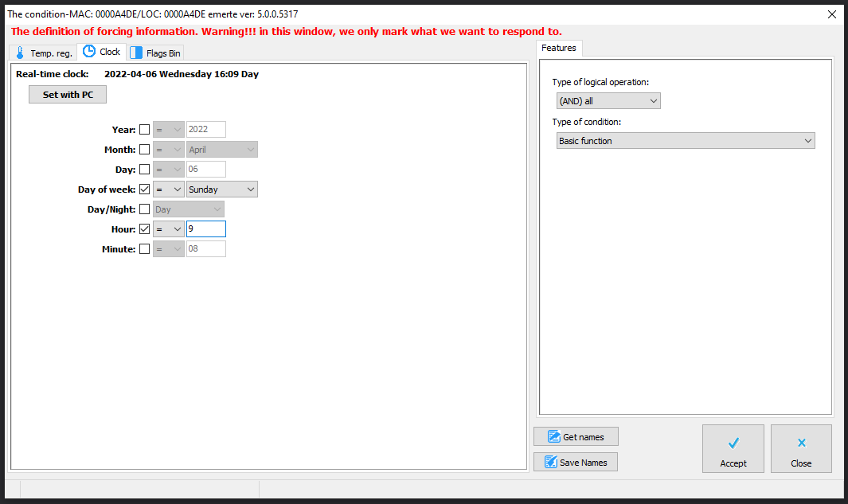Uncheck the Hour checkbox
Image resolution: width=848 pixels, height=504 pixels.
click(x=144, y=229)
